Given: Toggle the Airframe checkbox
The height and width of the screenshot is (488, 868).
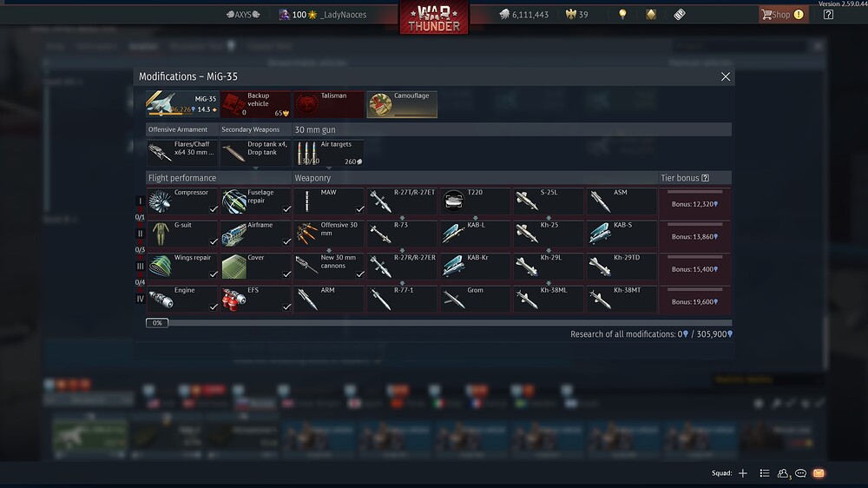Looking at the screenshot, I should tap(286, 242).
